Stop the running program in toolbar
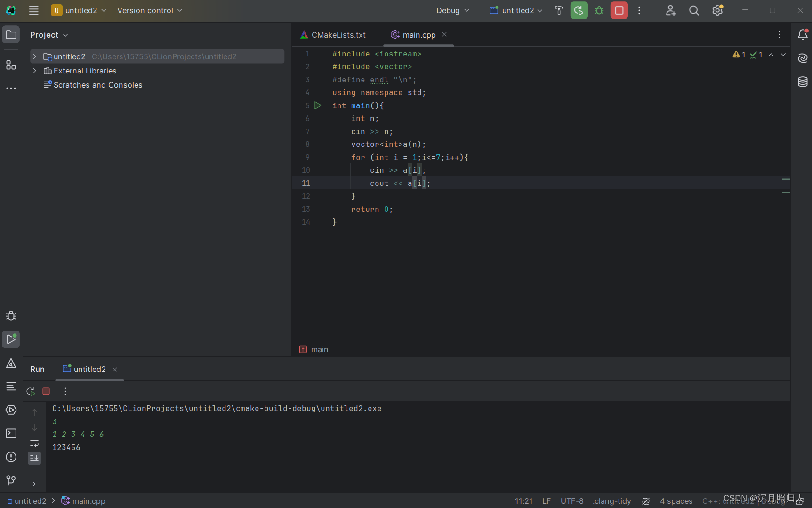 [x=619, y=10]
